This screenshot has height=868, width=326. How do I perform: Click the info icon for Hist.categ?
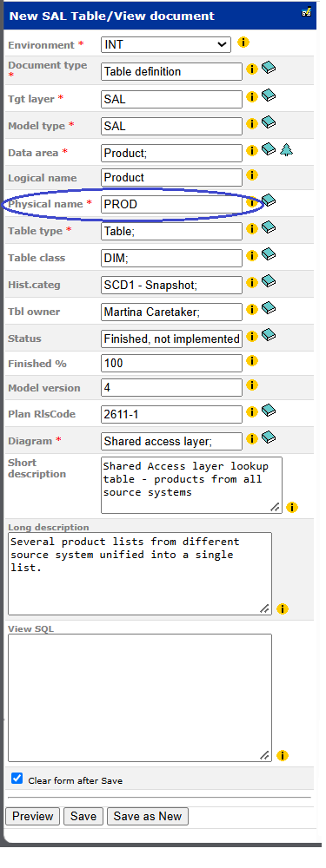pos(252,282)
